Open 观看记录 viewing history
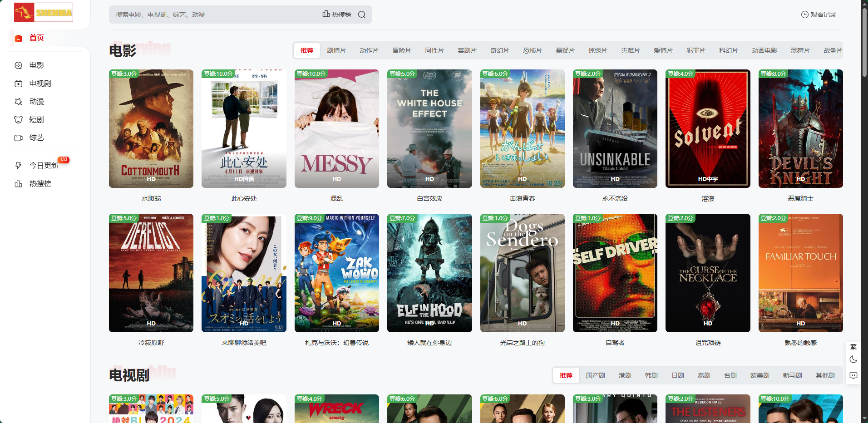The image size is (868, 423). point(819,15)
